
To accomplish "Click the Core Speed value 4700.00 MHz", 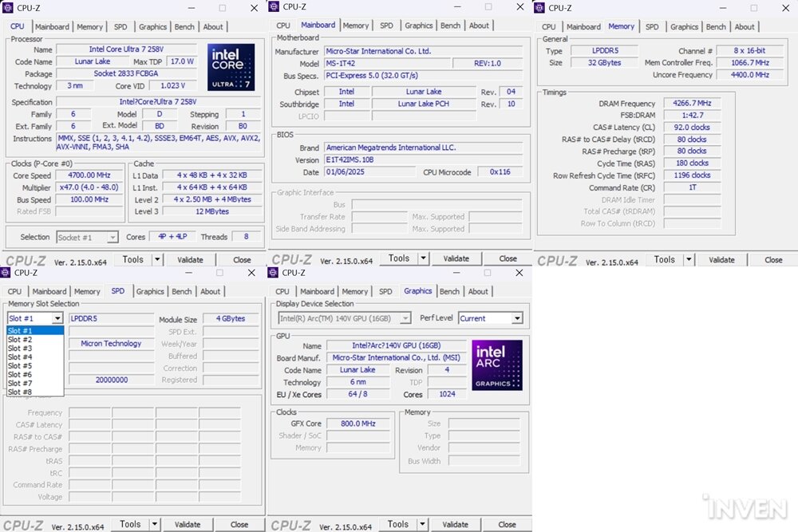I will coord(89,175).
